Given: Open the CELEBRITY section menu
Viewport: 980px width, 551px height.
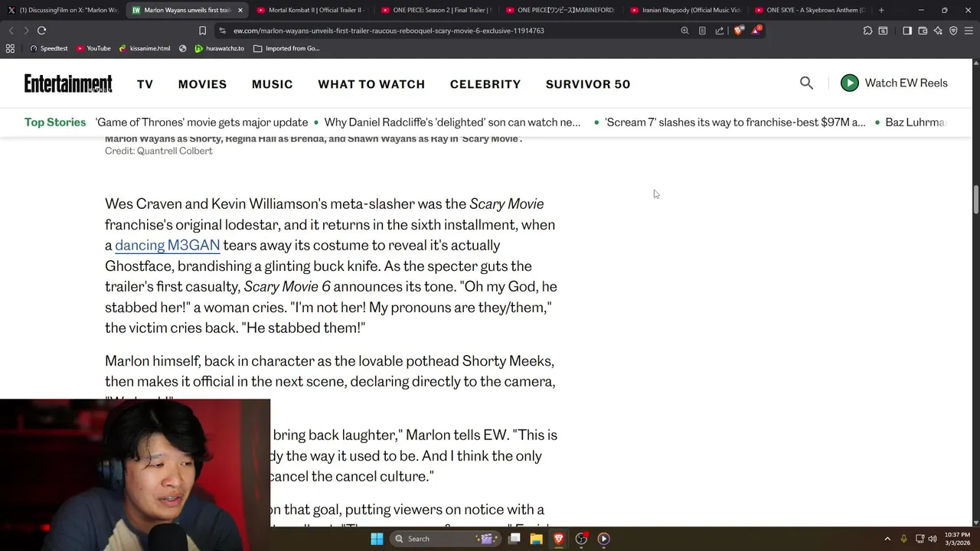Looking at the screenshot, I should click(x=485, y=84).
